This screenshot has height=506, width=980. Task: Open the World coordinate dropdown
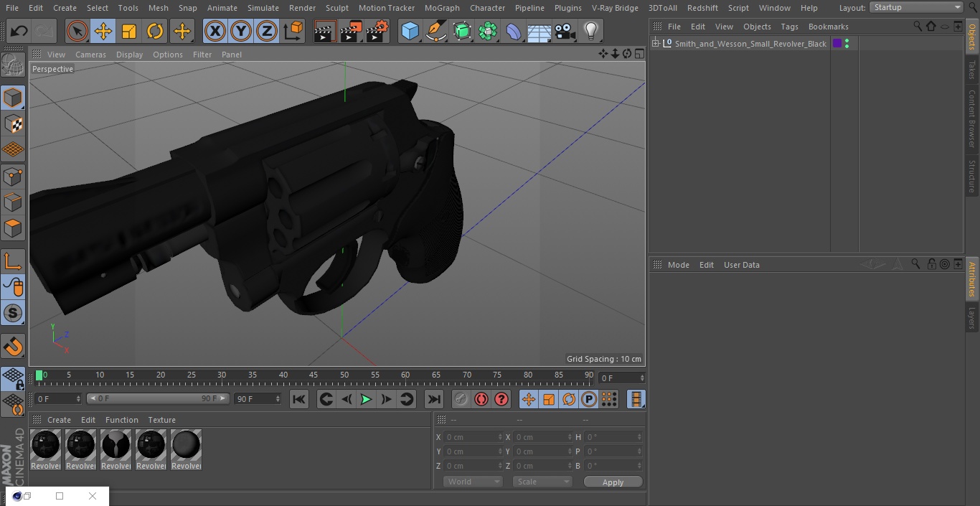click(x=473, y=482)
